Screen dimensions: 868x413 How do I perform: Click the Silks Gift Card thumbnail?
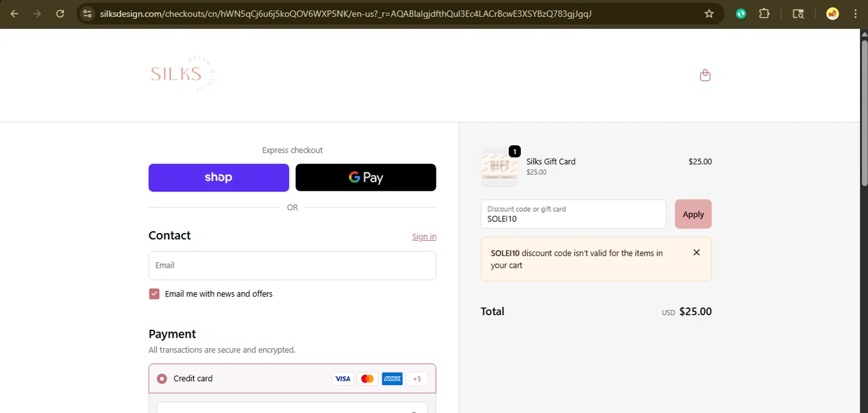499,167
